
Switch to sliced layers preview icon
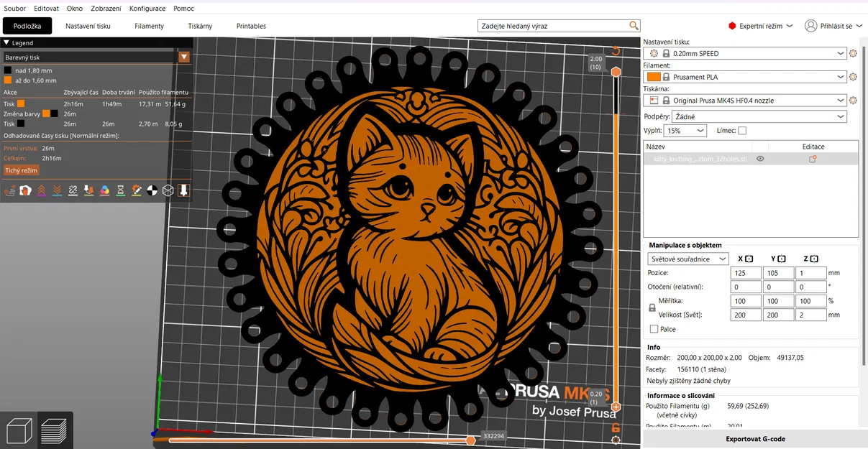coord(55,430)
